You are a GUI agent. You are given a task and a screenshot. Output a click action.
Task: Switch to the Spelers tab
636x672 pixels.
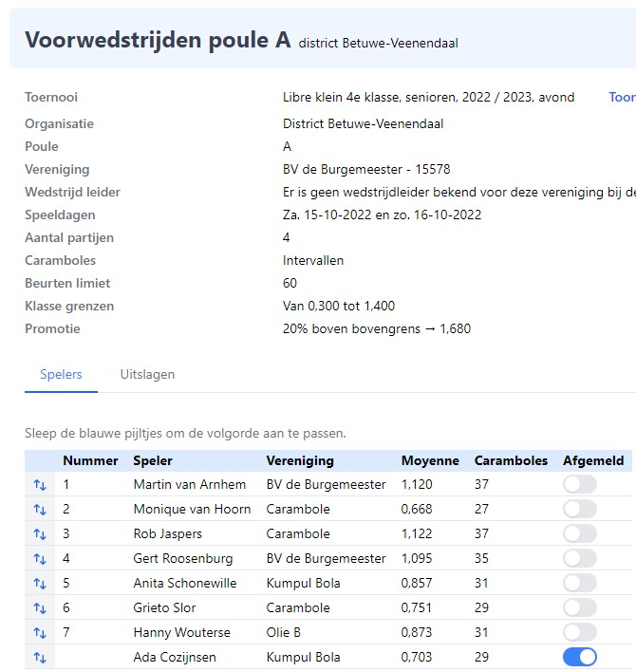click(61, 374)
